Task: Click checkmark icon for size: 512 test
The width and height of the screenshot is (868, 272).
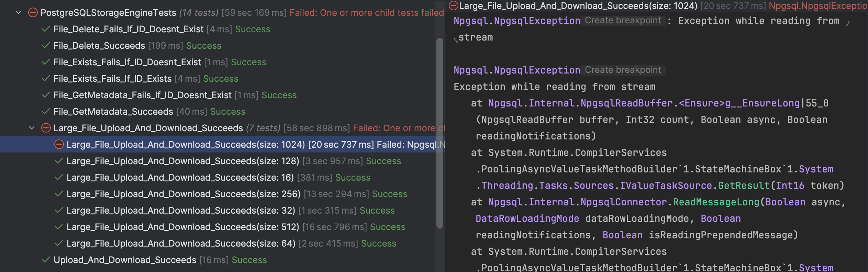Action: pos(59,227)
